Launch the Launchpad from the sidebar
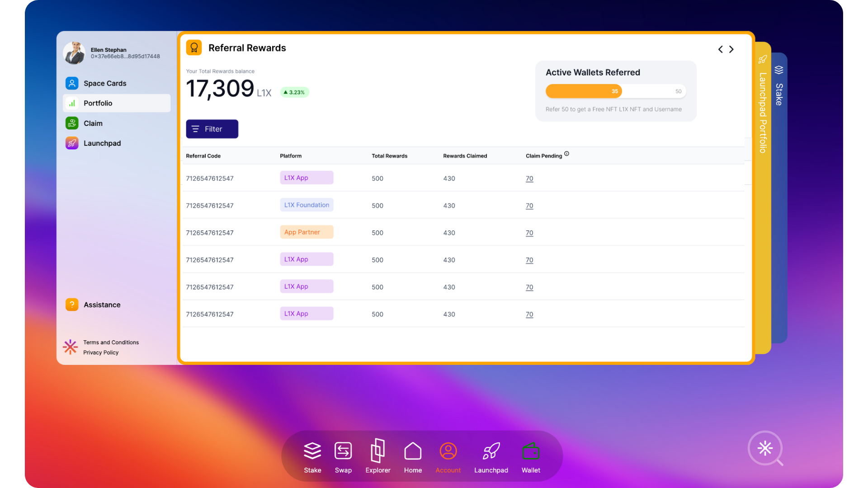This screenshot has height=488, width=868. coord(102,143)
